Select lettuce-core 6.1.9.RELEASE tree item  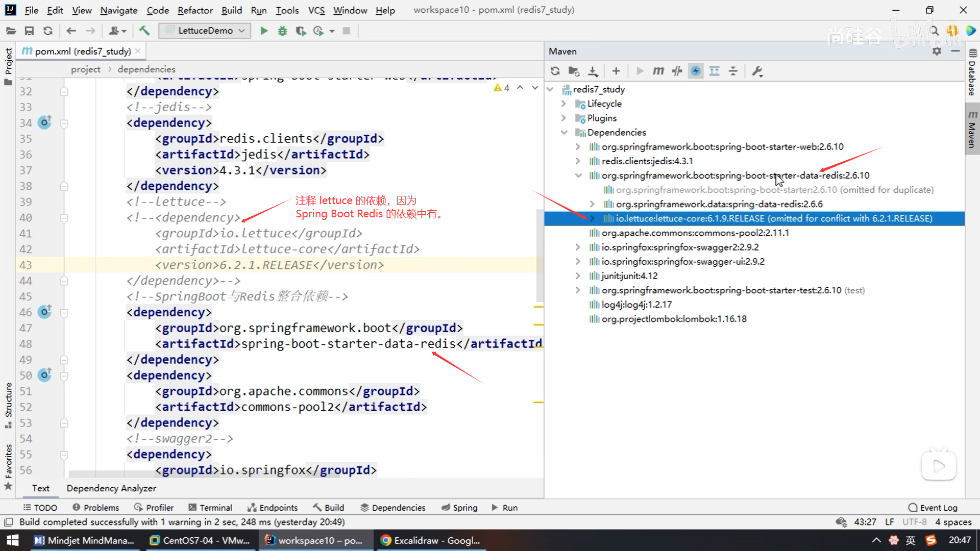tap(773, 218)
